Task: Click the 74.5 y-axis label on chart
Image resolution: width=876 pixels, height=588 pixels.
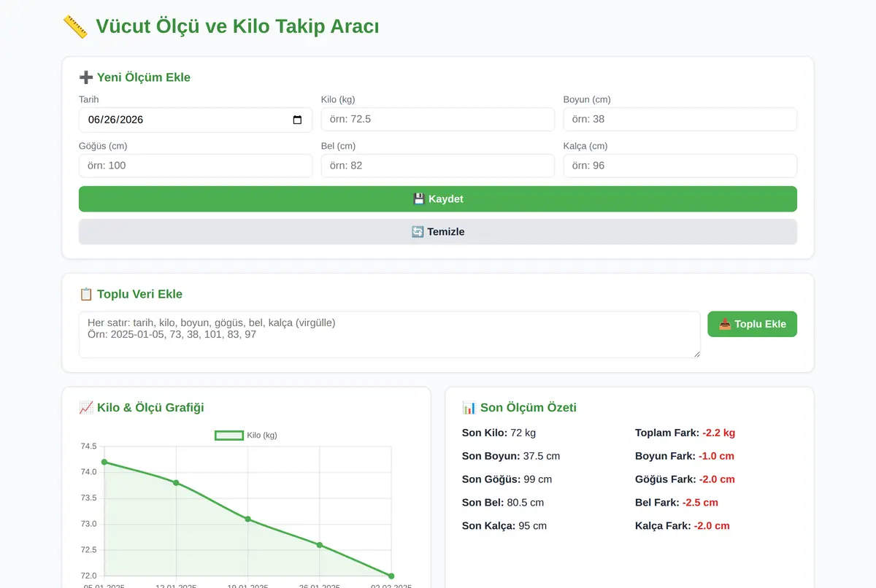Action: click(x=88, y=446)
